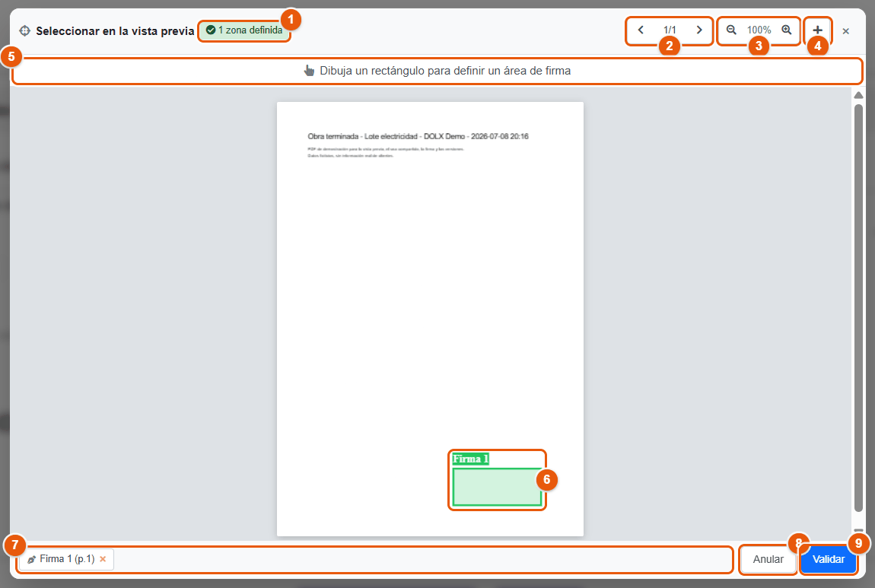This screenshot has height=588, width=875.
Task: Click the Firma 1 (p.1) chip label
Action: pos(67,559)
